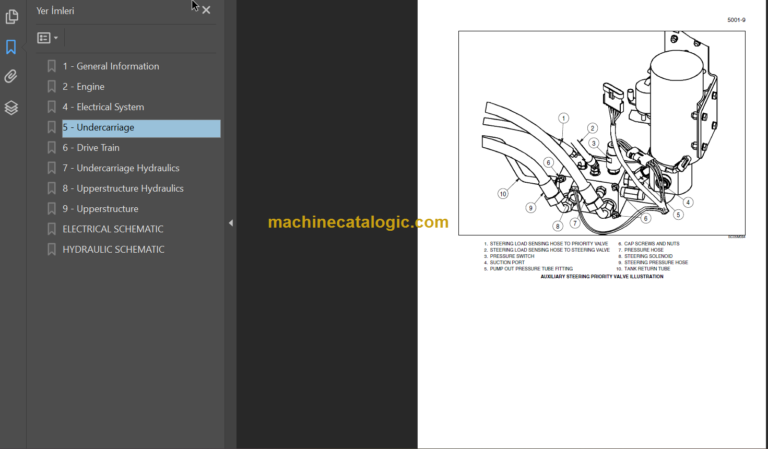
Task: Click legend entry 10 TANK RETURN TUBE
Action: tap(643, 269)
